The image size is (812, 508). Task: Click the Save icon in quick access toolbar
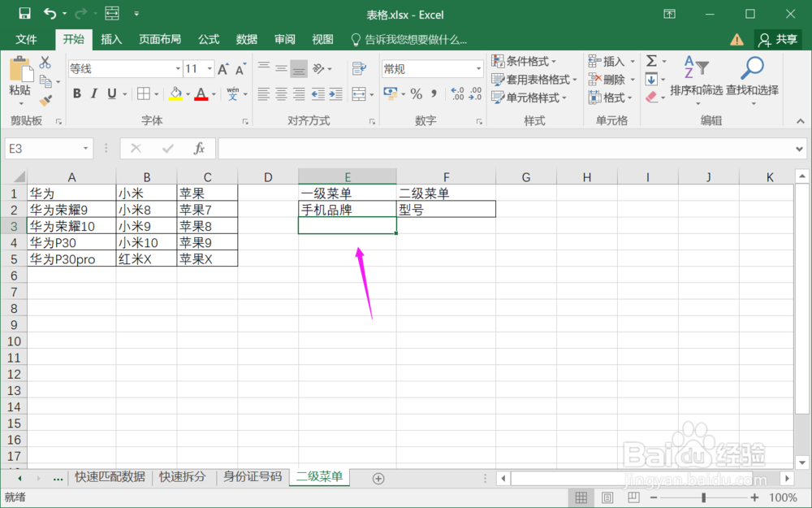24,14
